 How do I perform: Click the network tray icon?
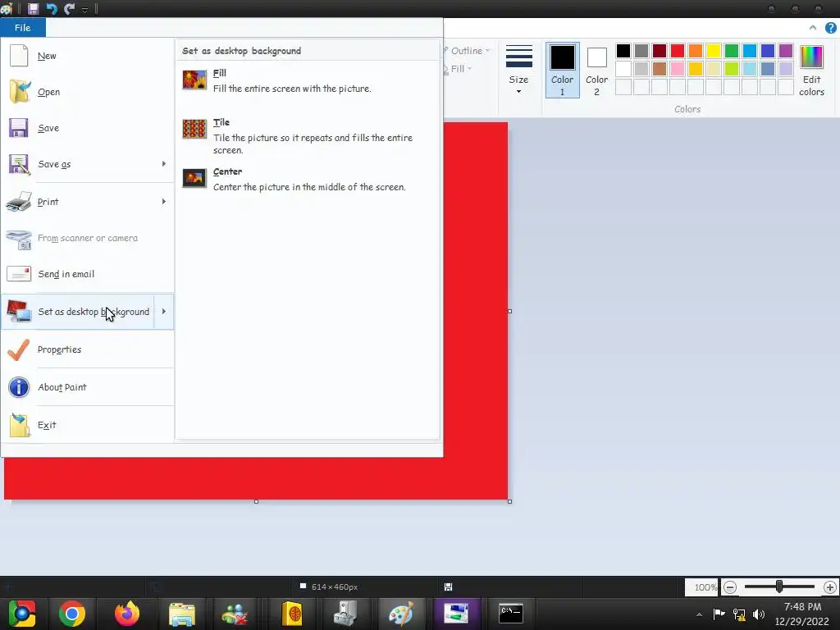pyautogui.click(x=739, y=614)
